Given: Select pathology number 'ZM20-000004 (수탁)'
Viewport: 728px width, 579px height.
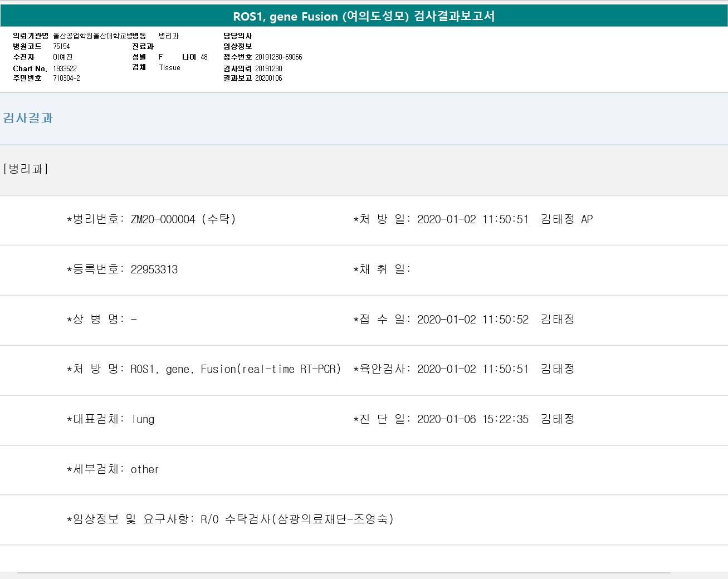Looking at the screenshot, I should tap(183, 219).
